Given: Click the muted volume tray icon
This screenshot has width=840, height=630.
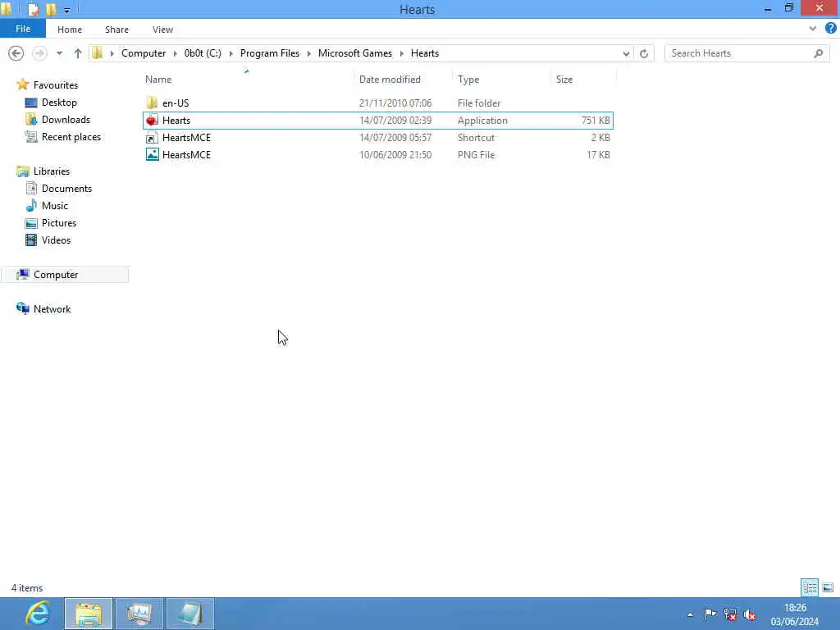Looking at the screenshot, I should (750, 614).
